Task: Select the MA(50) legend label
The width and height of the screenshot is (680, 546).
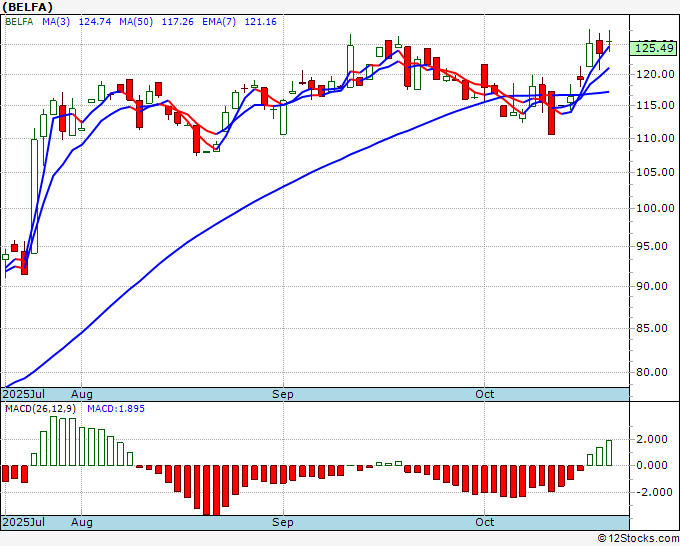Action: click(x=136, y=22)
